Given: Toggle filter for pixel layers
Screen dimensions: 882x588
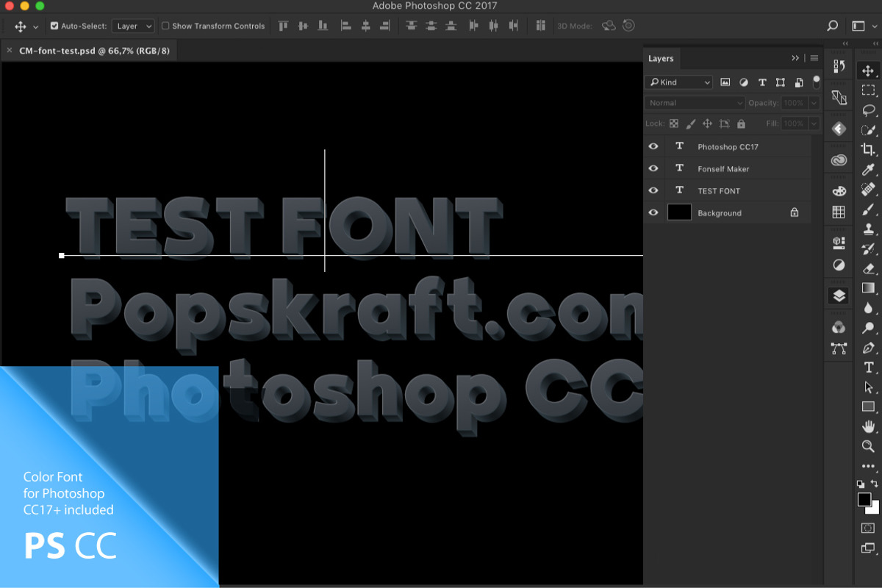Looking at the screenshot, I should 725,82.
